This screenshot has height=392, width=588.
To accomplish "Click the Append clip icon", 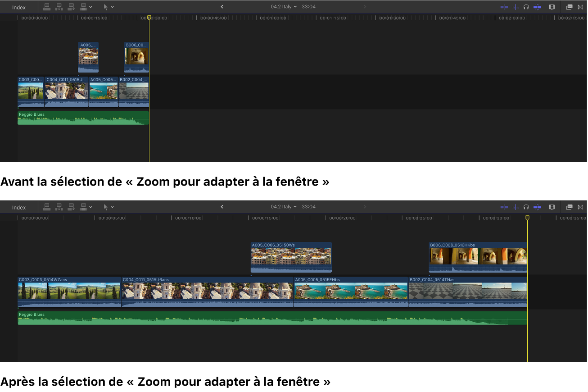I will pyautogui.click(x=71, y=6).
